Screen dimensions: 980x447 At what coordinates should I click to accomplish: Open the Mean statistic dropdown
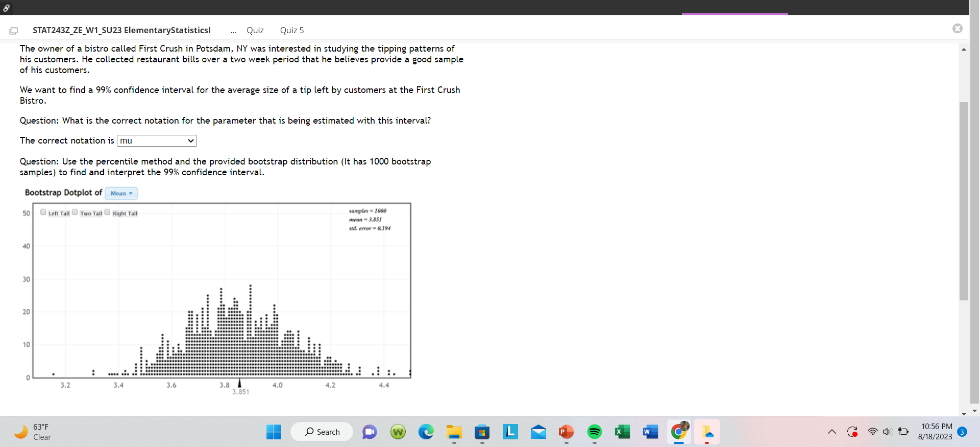point(121,193)
